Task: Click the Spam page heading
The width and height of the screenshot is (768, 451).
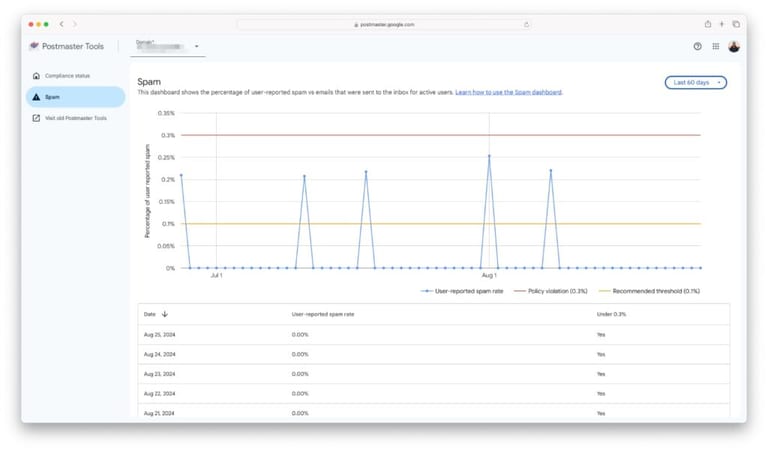Action: 149,82
